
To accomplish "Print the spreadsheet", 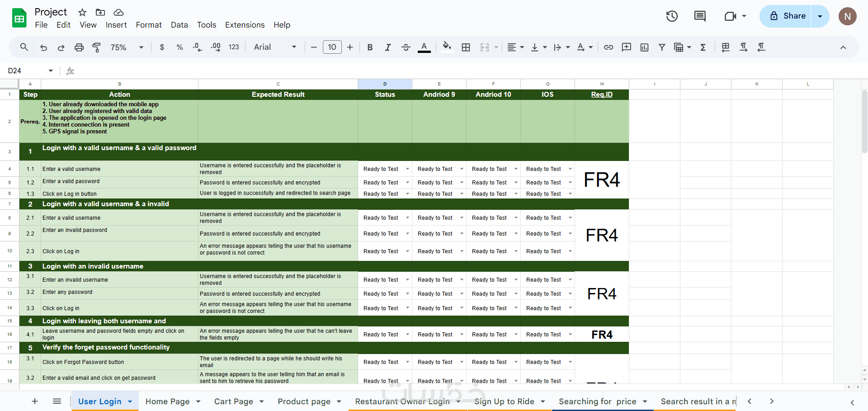I will click(x=79, y=47).
